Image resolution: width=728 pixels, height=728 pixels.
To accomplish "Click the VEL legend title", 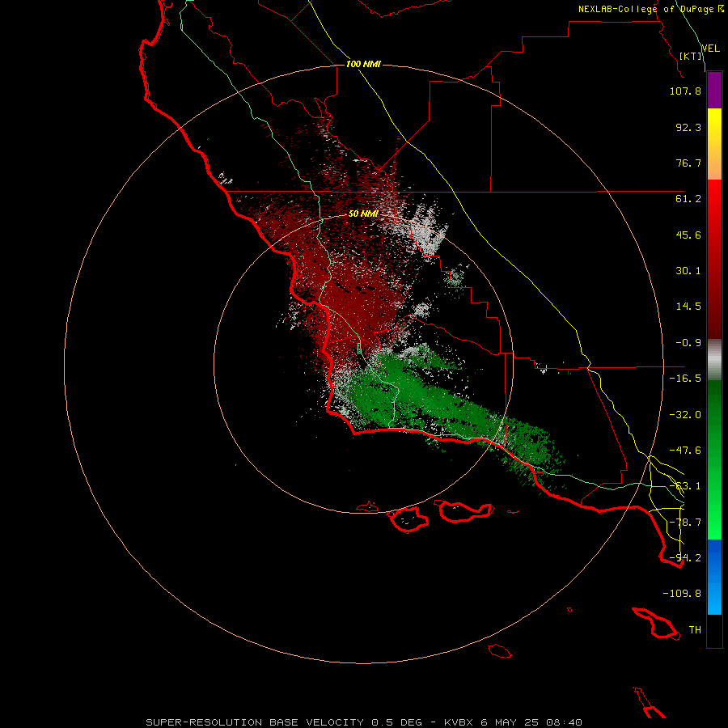I will (710, 49).
